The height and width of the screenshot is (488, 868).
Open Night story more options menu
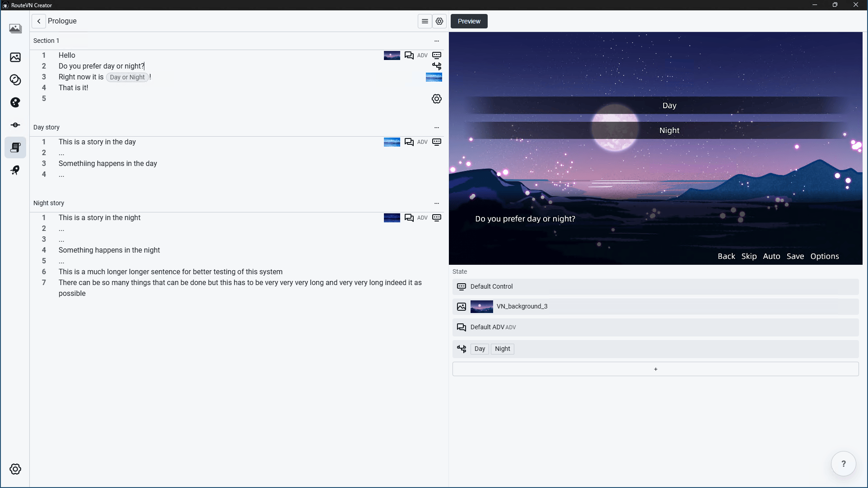pyautogui.click(x=437, y=203)
